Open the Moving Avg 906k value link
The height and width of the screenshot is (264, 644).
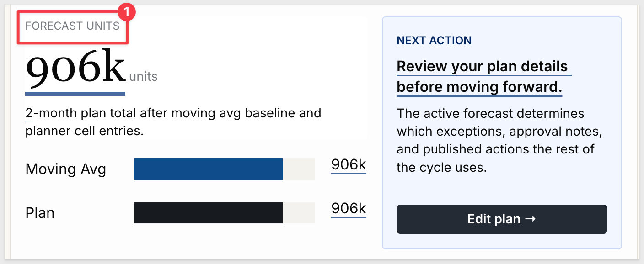coord(349,165)
